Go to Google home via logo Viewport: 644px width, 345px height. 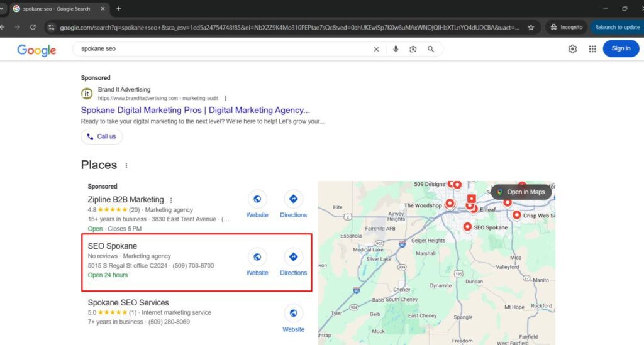[36, 50]
